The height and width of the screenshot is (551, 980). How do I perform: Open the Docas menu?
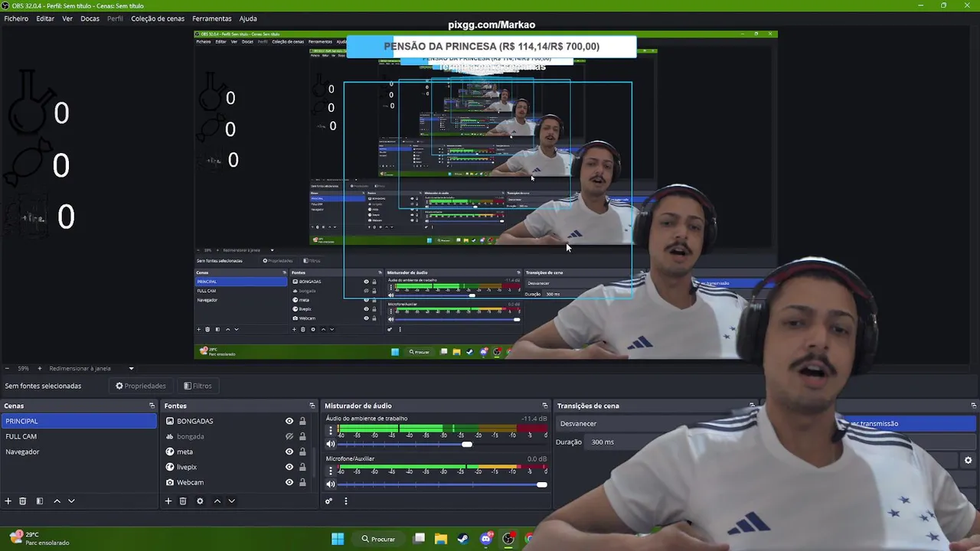[90, 18]
